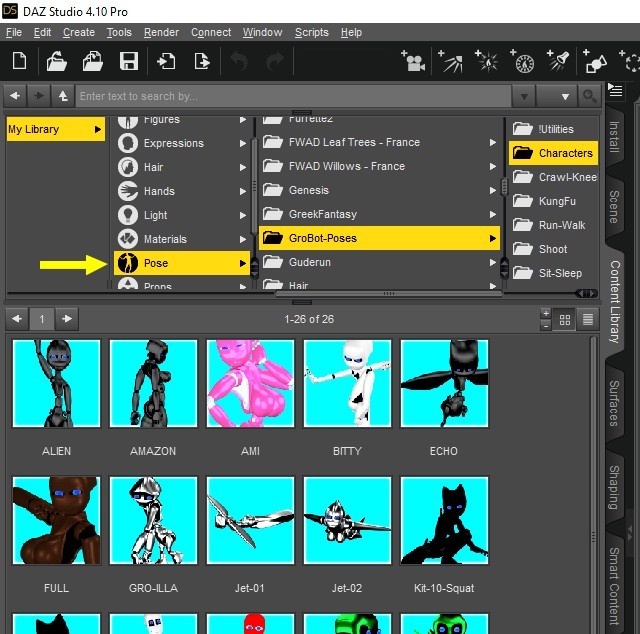This screenshot has height=634, width=640.
Task: Expand Materials category arrow
Action: pyautogui.click(x=243, y=239)
